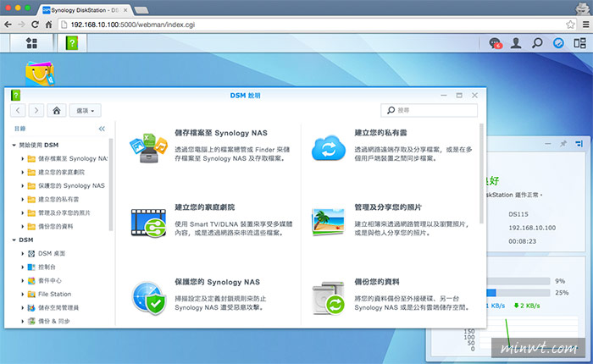Expand the 儲存空間管理員 tree node
The image size is (593, 364).
(22, 307)
